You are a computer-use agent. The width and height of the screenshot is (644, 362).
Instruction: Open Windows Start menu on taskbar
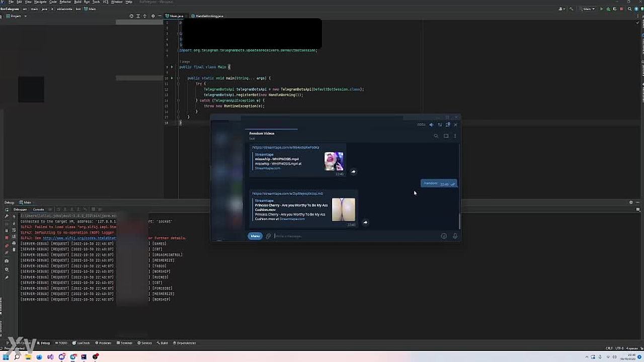pyautogui.click(x=5, y=357)
